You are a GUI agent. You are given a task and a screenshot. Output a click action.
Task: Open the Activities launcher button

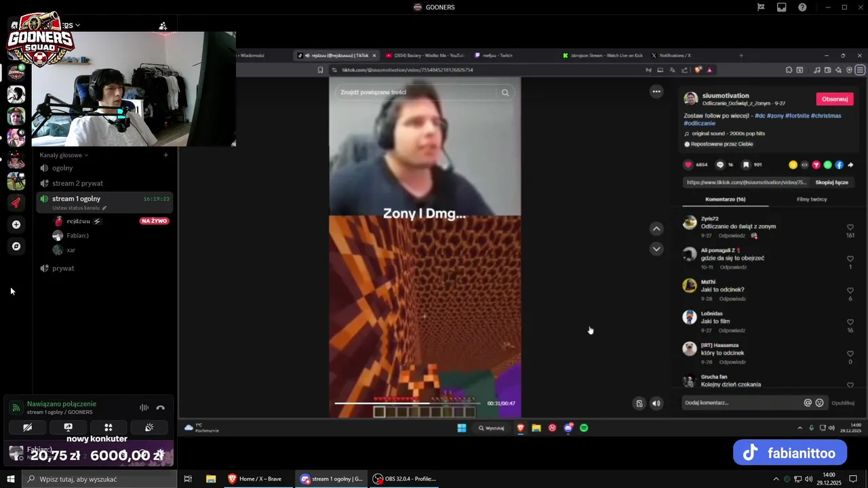pyautogui.click(x=108, y=428)
